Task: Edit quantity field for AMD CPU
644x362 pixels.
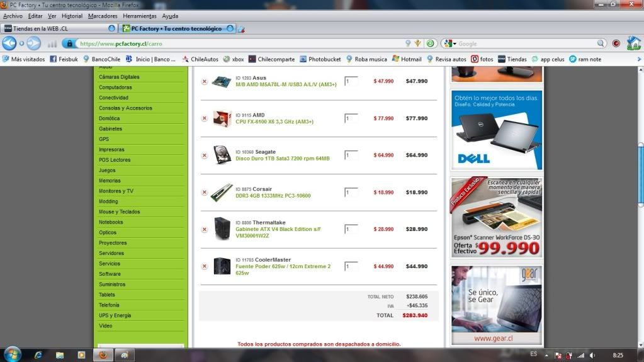Action: pyautogui.click(x=351, y=118)
